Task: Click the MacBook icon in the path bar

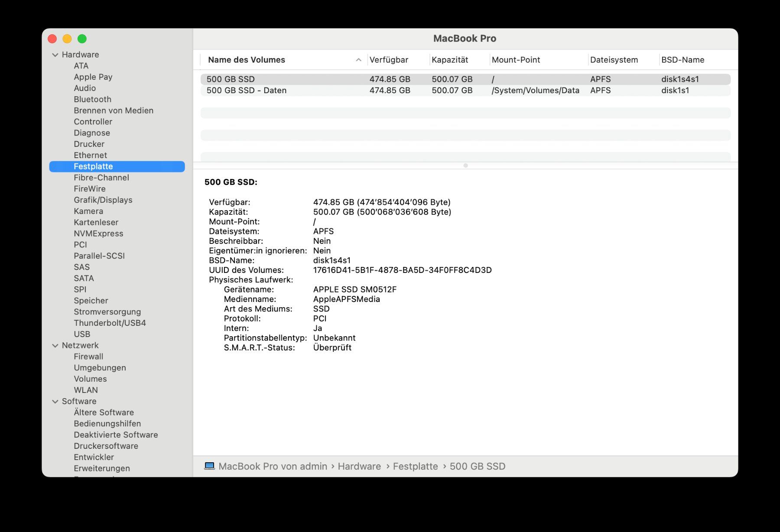Action: [209, 466]
